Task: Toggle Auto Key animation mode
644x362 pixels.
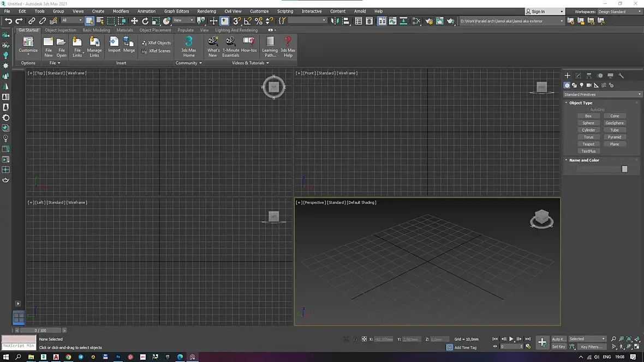Action: (558, 339)
